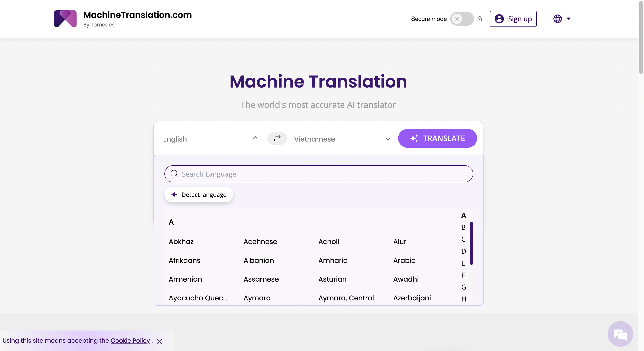Click the By Tomedes text
Screen dimensions: 644x351
click(99, 25)
